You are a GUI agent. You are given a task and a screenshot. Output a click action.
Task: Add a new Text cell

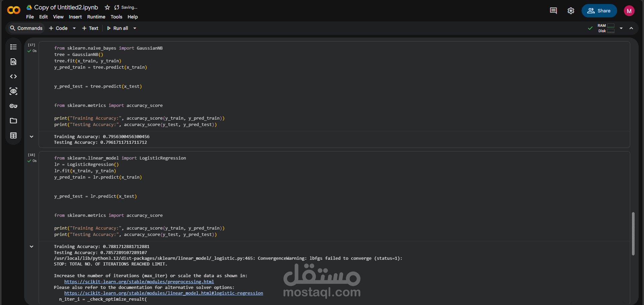90,28
